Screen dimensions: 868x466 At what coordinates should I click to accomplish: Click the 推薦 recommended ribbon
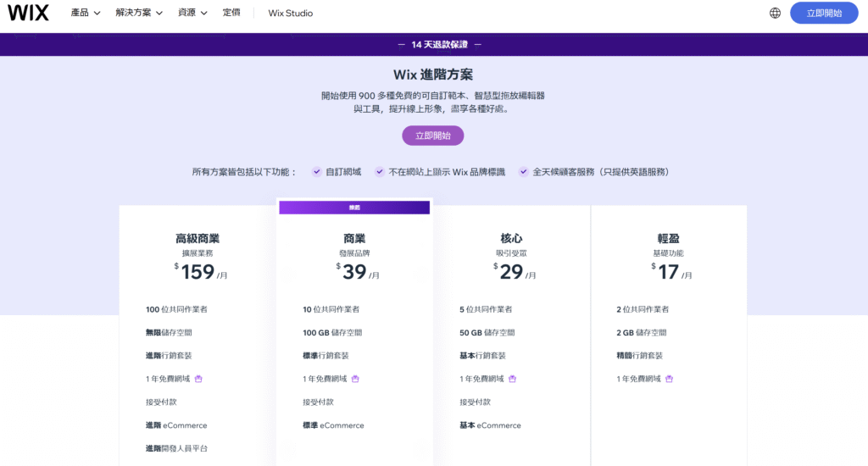pos(354,208)
